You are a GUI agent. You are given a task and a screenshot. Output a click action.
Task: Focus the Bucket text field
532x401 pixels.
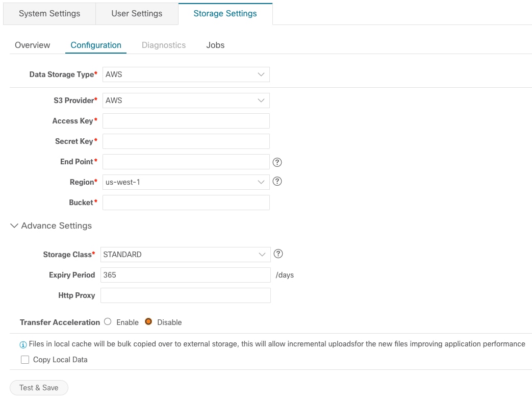coord(186,203)
